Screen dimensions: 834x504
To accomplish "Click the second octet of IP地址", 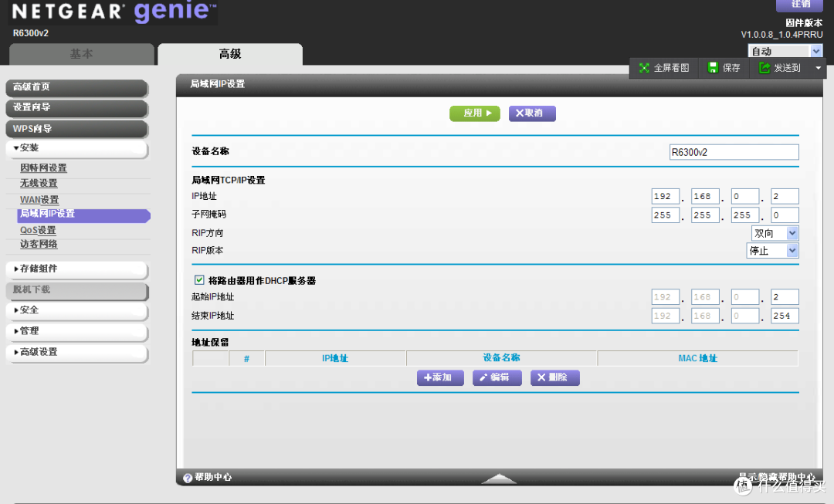I will click(x=705, y=196).
